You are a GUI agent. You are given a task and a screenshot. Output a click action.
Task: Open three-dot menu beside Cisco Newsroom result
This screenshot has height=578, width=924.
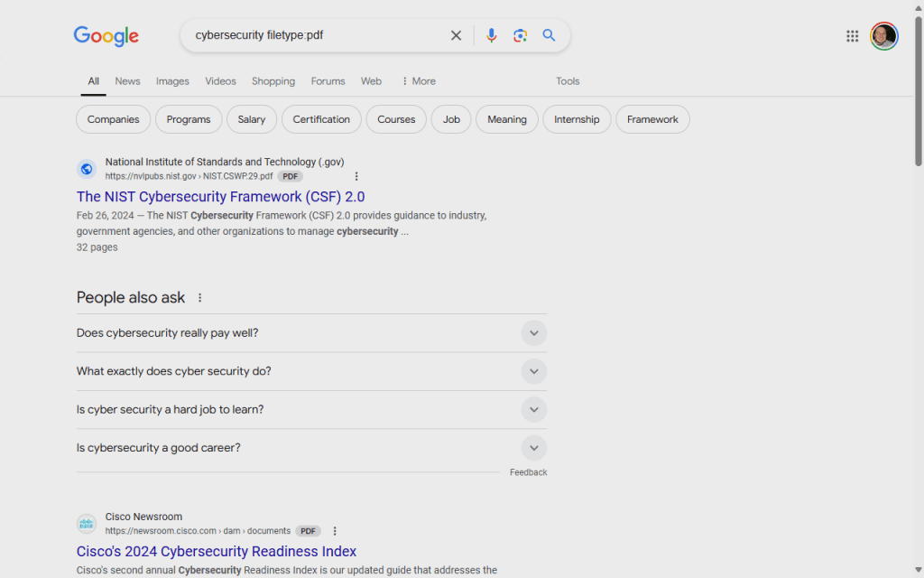tap(335, 531)
